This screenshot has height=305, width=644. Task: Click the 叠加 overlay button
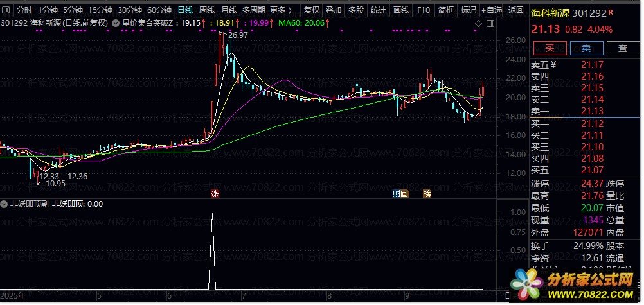coord(334,10)
